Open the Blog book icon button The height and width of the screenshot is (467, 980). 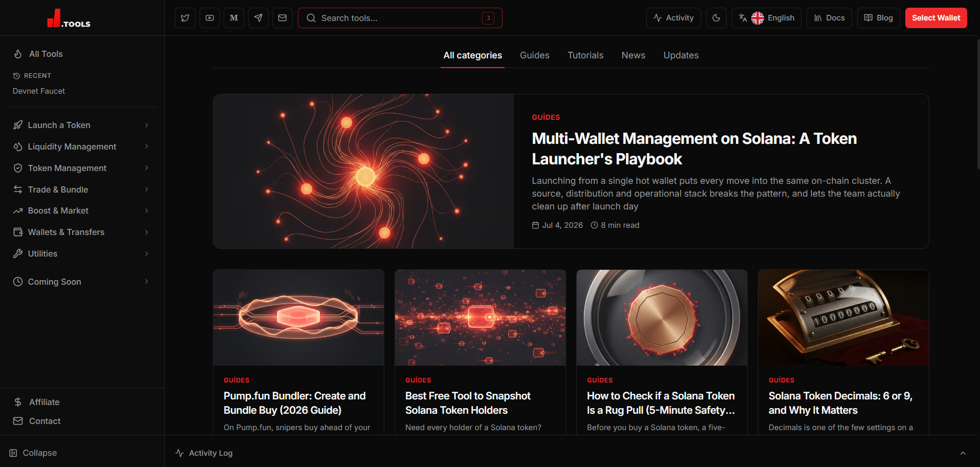pyautogui.click(x=879, y=18)
